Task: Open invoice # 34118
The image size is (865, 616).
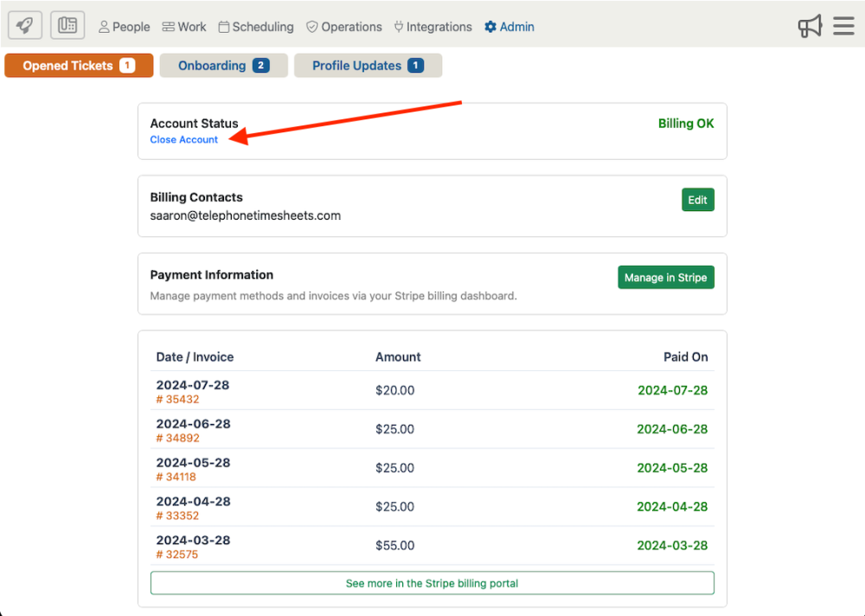Action: coord(176,477)
